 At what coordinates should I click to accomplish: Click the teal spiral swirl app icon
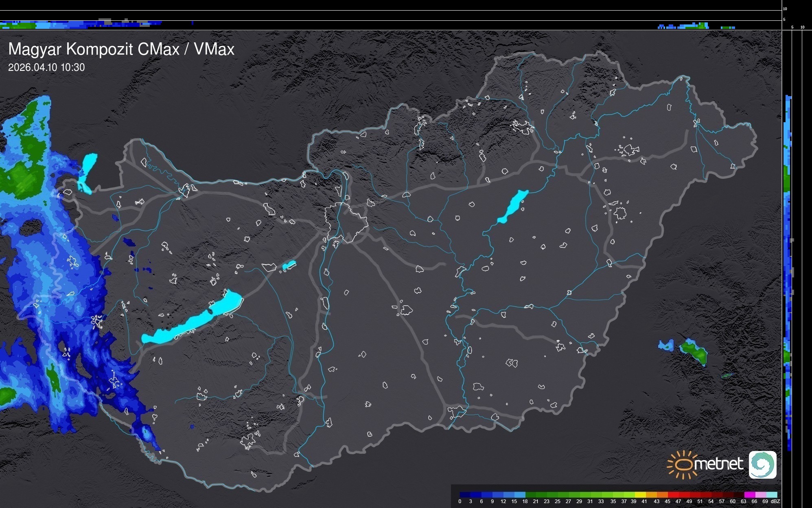click(x=762, y=464)
